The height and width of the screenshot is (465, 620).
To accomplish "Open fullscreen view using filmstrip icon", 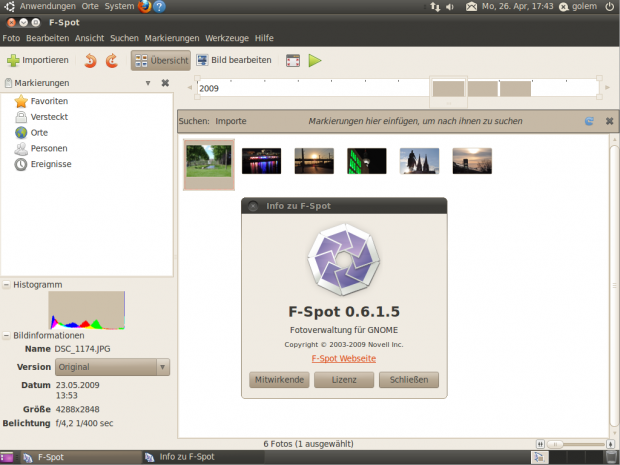I will click(293, 61).
